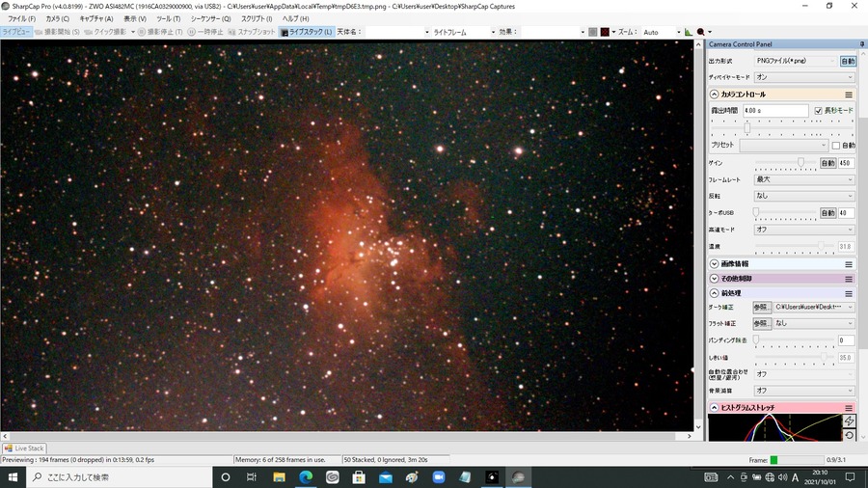
Task: Click the Turbo USB slider handle
Action: [x=756, y=212]
